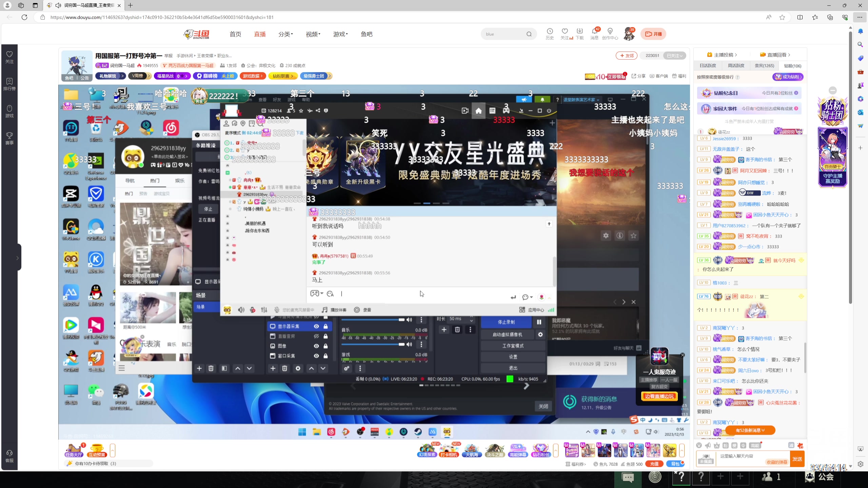
Task: Mute the 音乐 channel speaker icon
Action: [409, 344]
